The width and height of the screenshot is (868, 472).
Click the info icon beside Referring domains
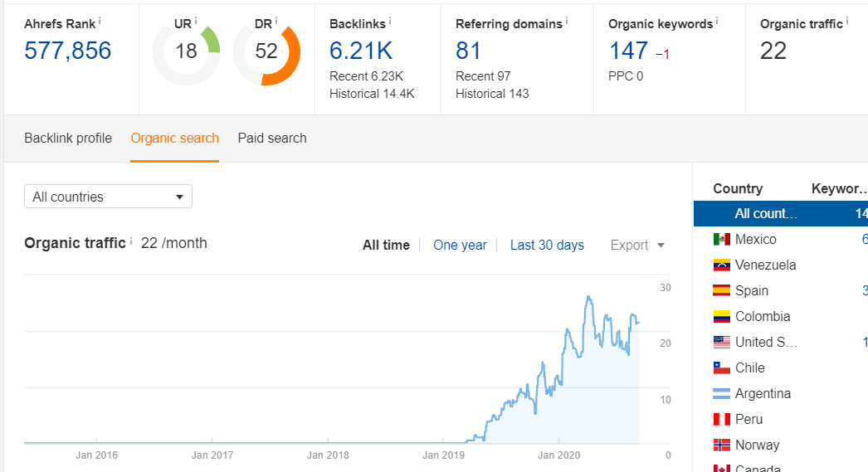(x=566, y=21)
